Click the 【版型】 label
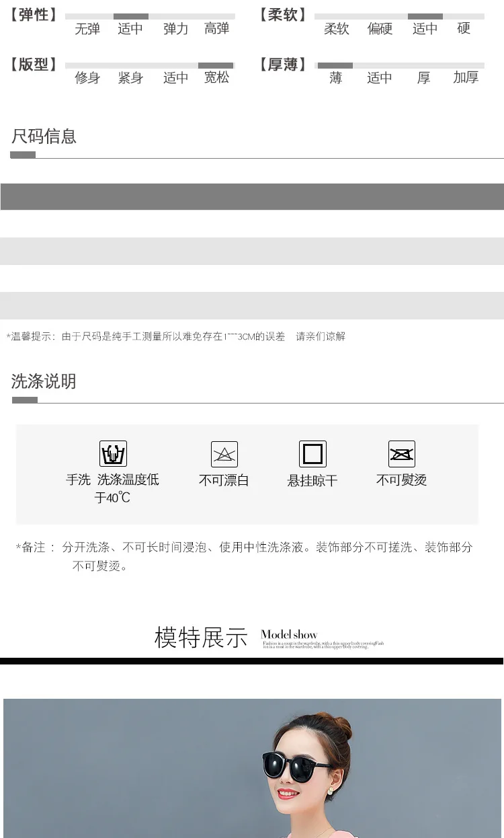 [x=34, y=65]
